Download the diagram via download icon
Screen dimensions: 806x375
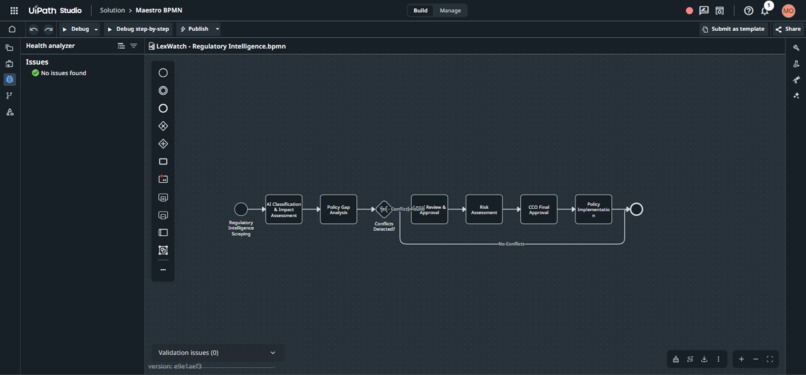point(704,359)
